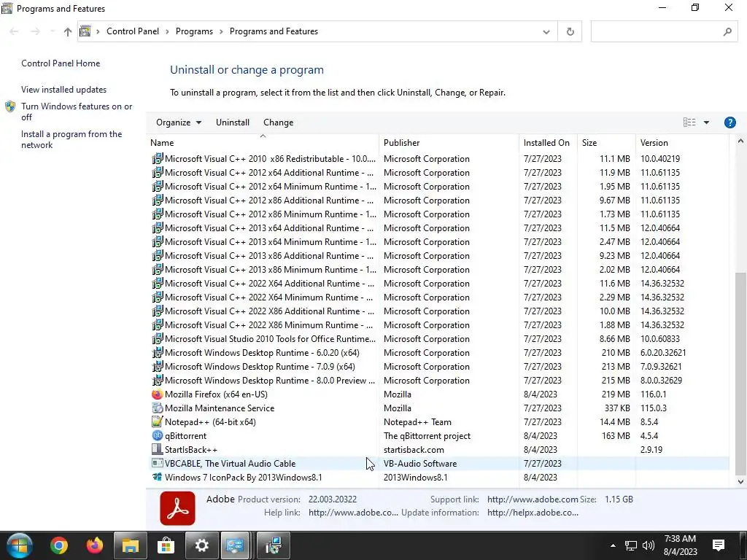Open File Explorer from the taskbar
The width and height of the screenshot is (747, 560).
[130, 545]
